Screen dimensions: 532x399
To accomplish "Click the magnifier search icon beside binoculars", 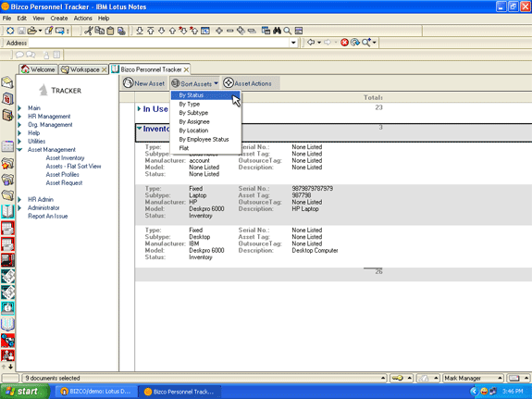I will (288, 31).
